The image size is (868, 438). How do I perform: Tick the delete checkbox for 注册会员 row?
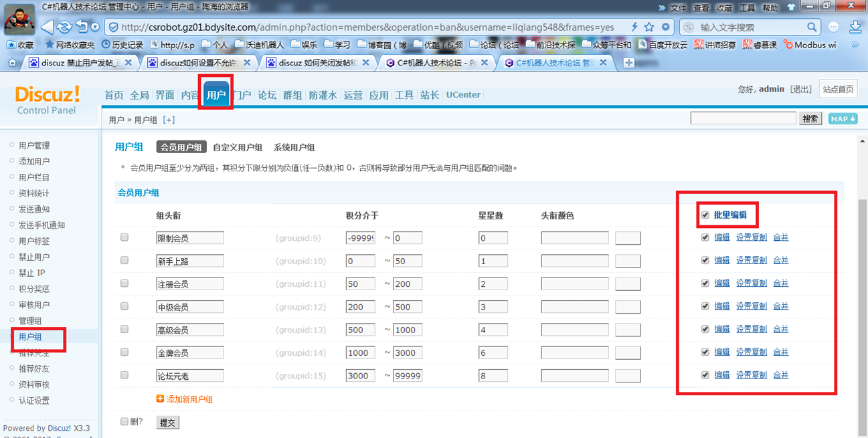[124, 284]
